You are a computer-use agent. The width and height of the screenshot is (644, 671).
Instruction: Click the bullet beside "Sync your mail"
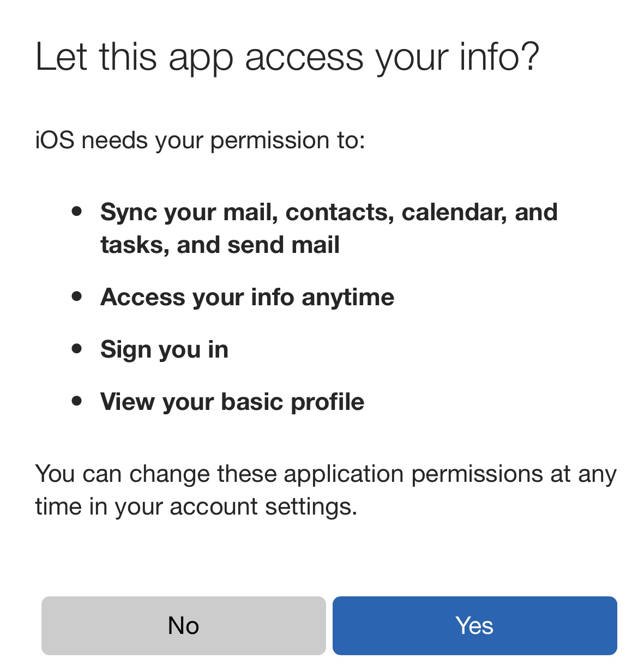pyautogui.click(x=77, y=211)
